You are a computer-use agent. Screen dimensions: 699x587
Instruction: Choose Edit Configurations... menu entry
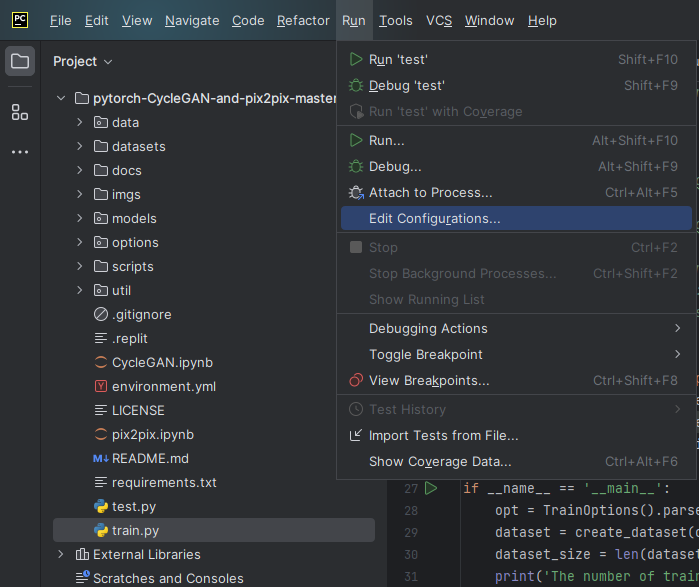pyautogui.click(x=516, y=218)
